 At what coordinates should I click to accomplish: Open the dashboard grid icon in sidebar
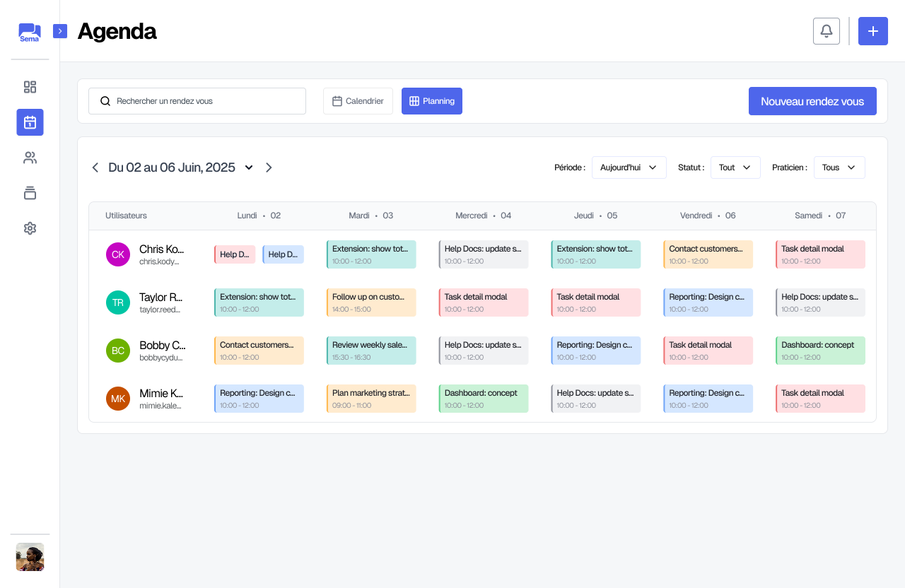[x=30, y=87]
